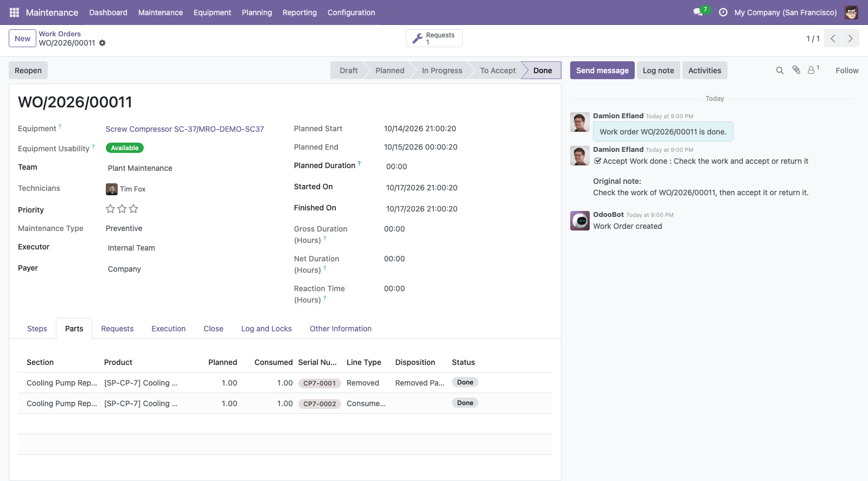Open Screw Compressor SC-37 equipment link
Viewport: 868px width, 481px height.
[x=185, y=129]
